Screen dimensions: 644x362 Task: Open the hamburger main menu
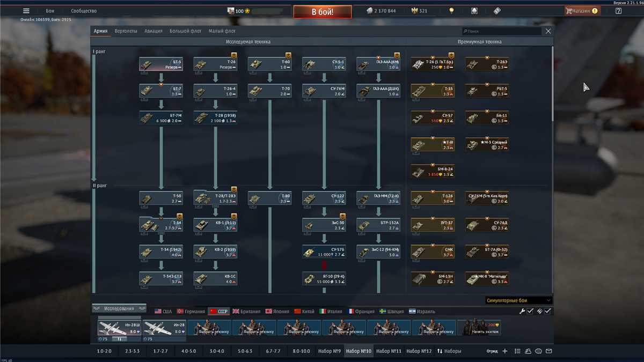click(x=26, y=11)
